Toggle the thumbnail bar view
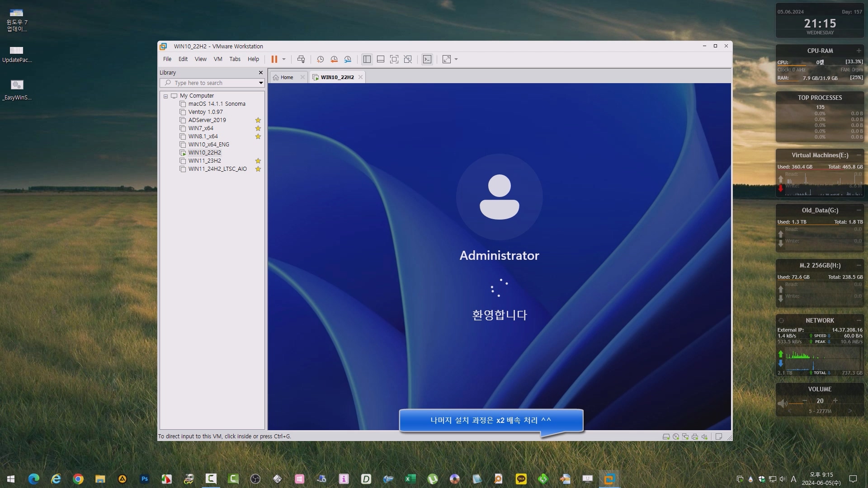Image resolution: width=868 pixels, height=488 pixels. (381, 59)
